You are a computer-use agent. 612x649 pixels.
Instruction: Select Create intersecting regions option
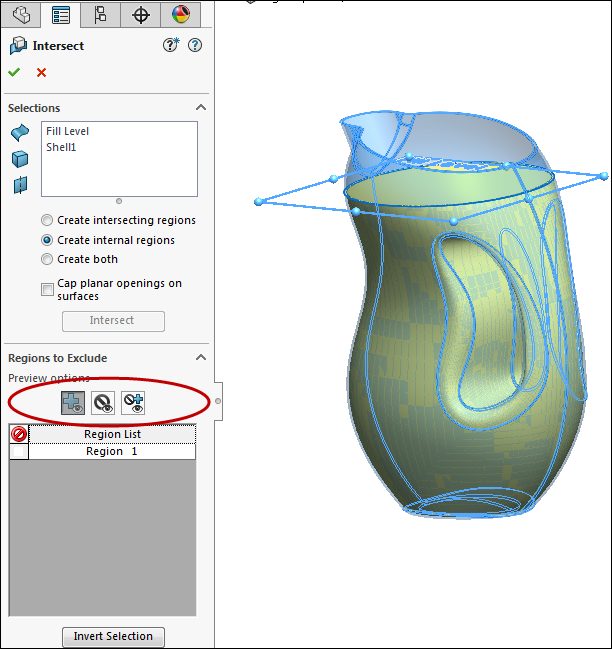tap(47, 220)
